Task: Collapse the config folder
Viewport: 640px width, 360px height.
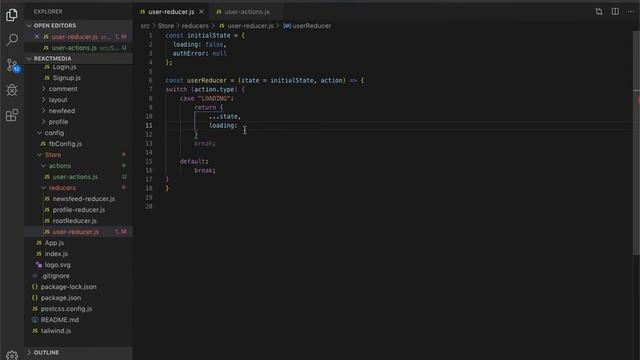Action: tap(54, 133)
